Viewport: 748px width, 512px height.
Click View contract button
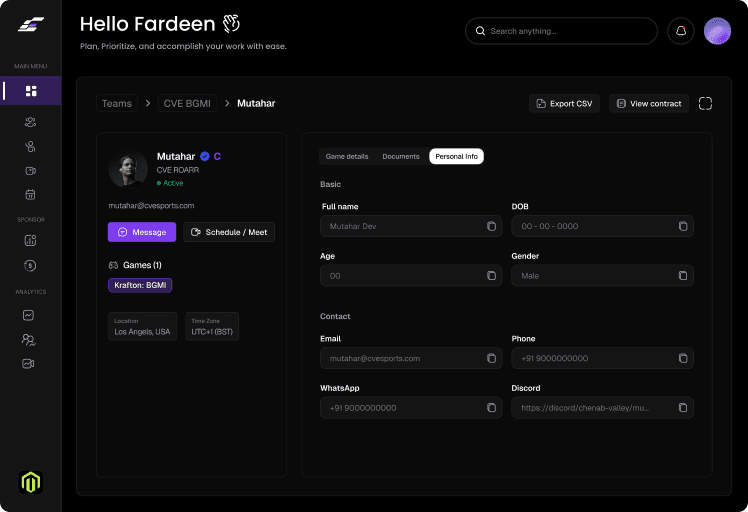(649, 104)
